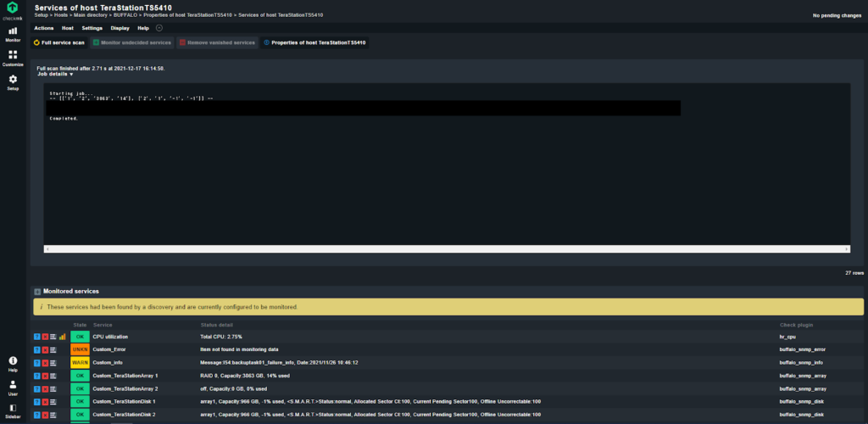Show metrics graph icon for CPU utilization
Image resolution: width=868 pixels, height=424 pixels.
pyautogui.click(x=62, y=337)
